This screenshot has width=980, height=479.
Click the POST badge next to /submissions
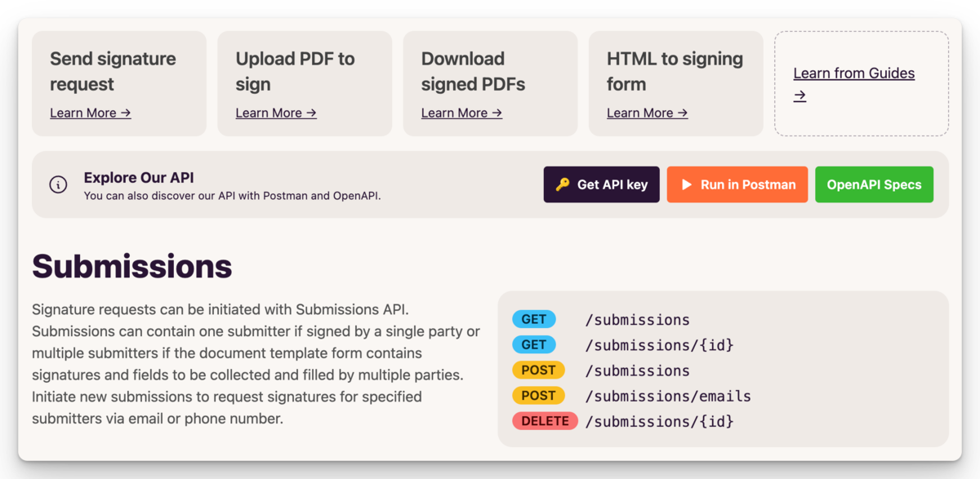tap(539, 370)
